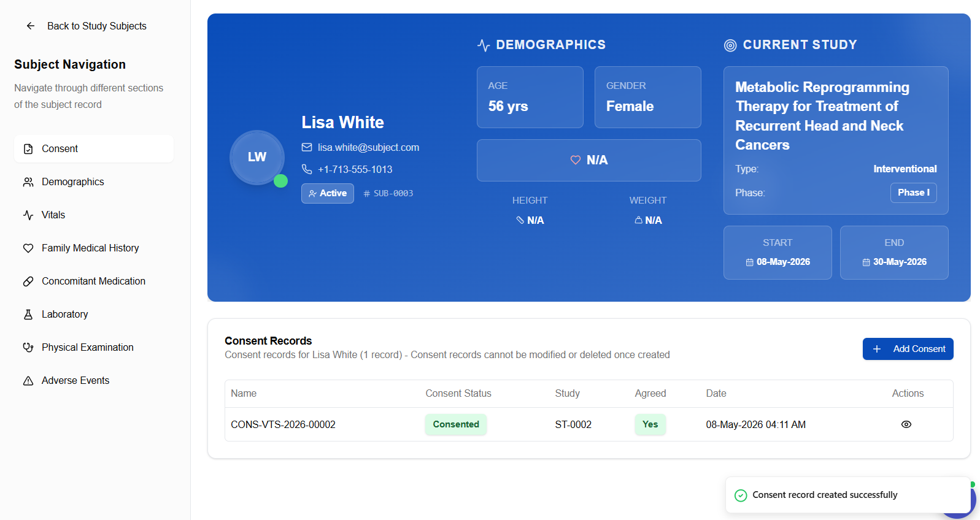Click the Physical Examination stethoscope icon
980x520 pixels.
click(28, 348)
